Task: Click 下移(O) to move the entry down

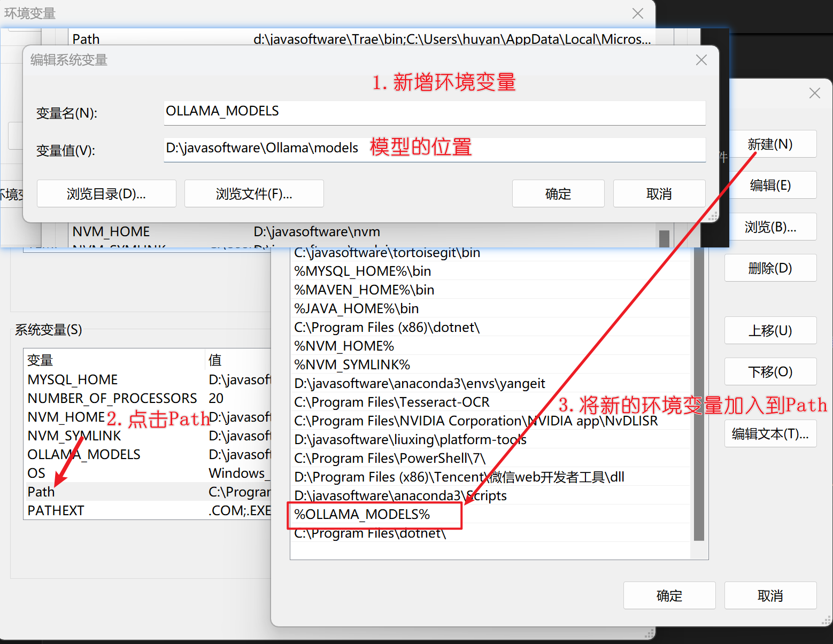Action: pos(770,371)
